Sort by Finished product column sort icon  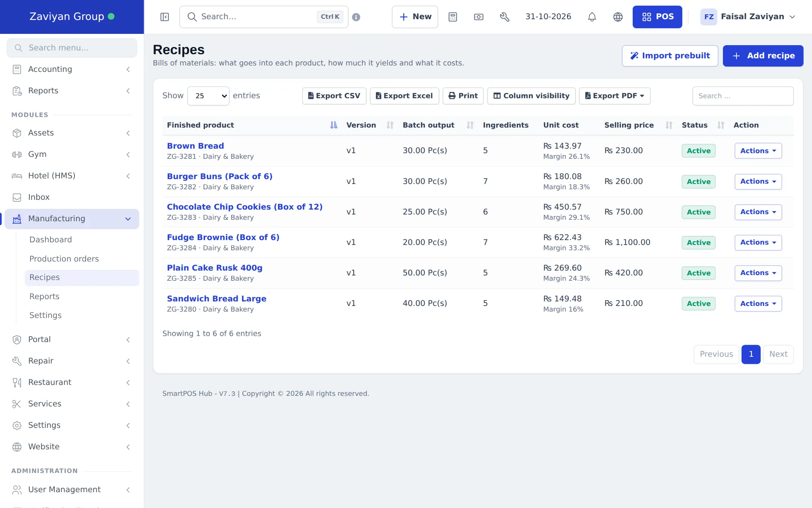[x=333, y=125]
